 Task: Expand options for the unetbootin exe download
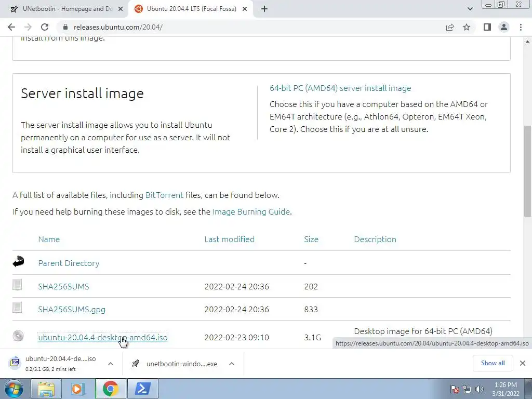click(232, 364)
